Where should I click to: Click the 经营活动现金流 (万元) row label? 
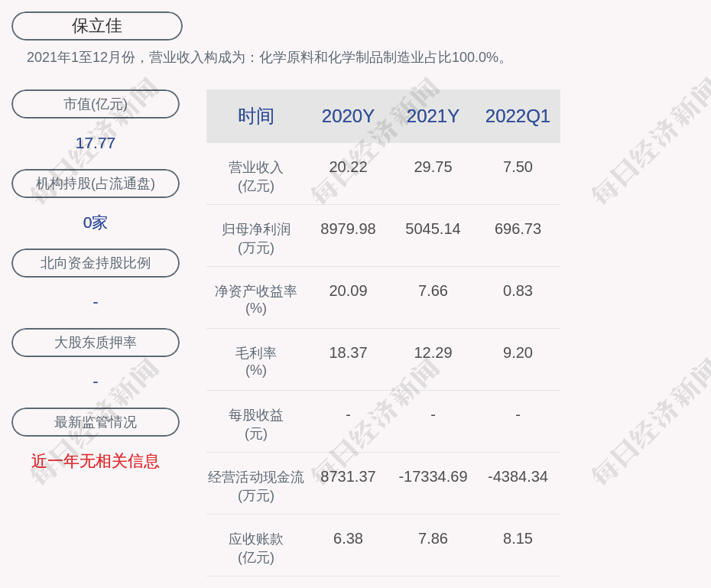tap(256, 486)
